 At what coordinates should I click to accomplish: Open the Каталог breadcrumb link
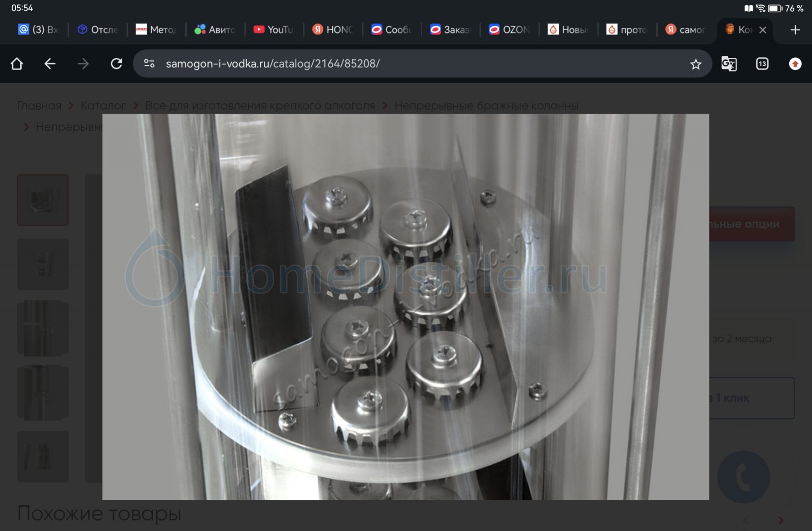(x=103, y=105)
